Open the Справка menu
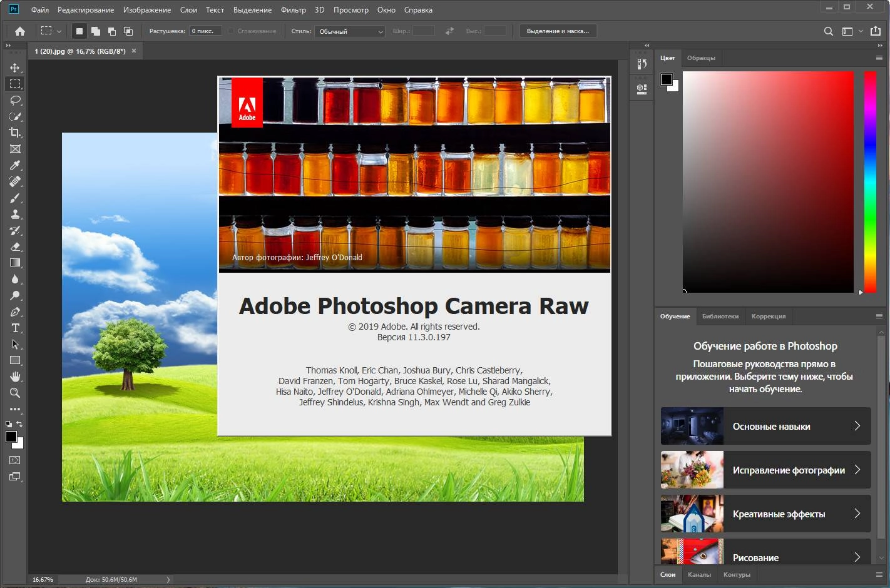Screen dimensions: 890x588 point(418,10)
